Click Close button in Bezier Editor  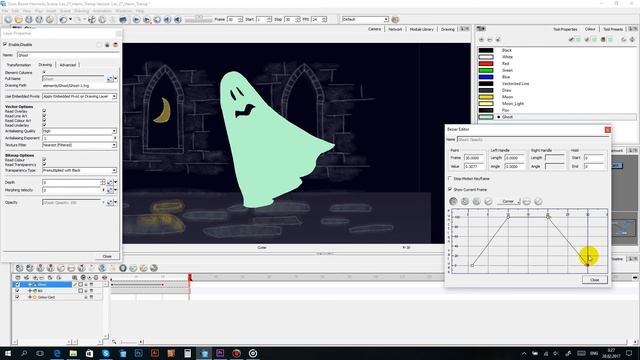point(595,280)
